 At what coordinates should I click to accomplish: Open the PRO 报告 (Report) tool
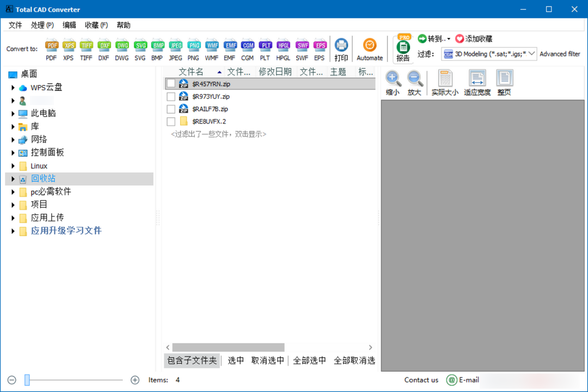tap(403, 48)
